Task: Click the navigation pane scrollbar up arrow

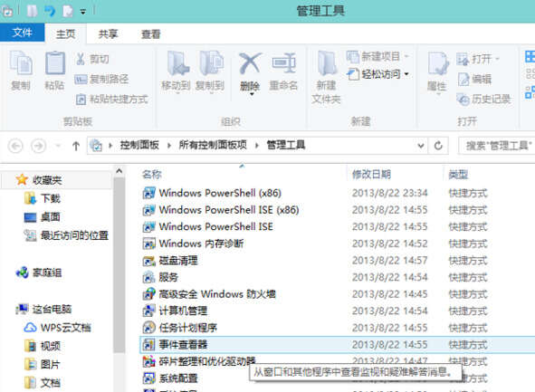Action: (x=119, y=170)
